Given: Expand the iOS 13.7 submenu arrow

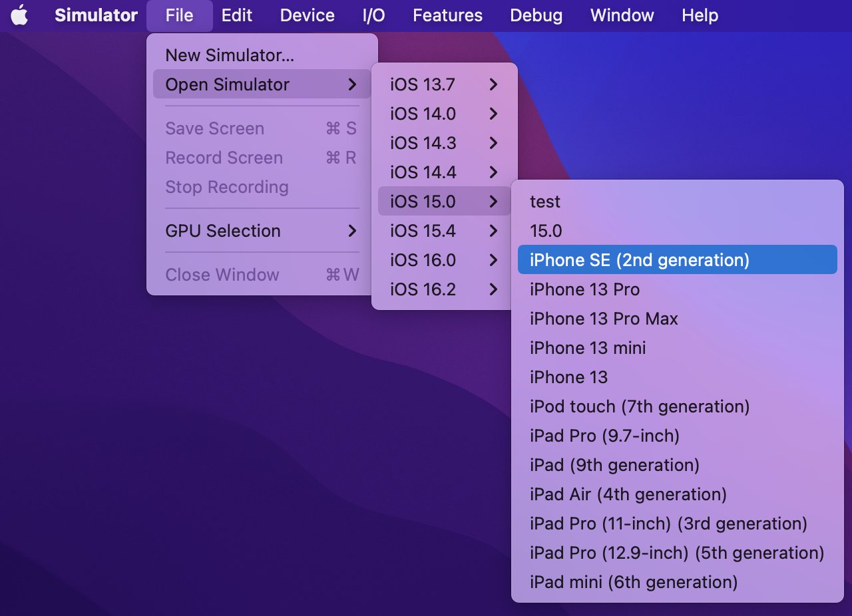Looking at the screenshot, I should click(493, 84).
